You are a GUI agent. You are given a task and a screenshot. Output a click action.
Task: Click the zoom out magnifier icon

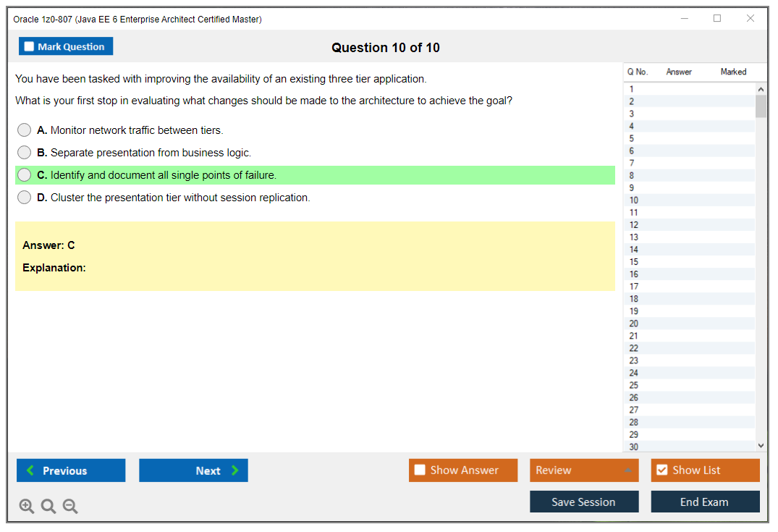70,507
